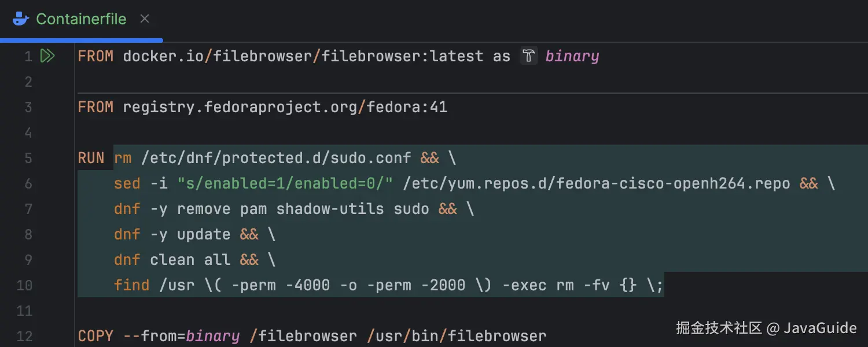Click line number 12 in the gutter
The image size is (868, 347).
tap(25, 336)
